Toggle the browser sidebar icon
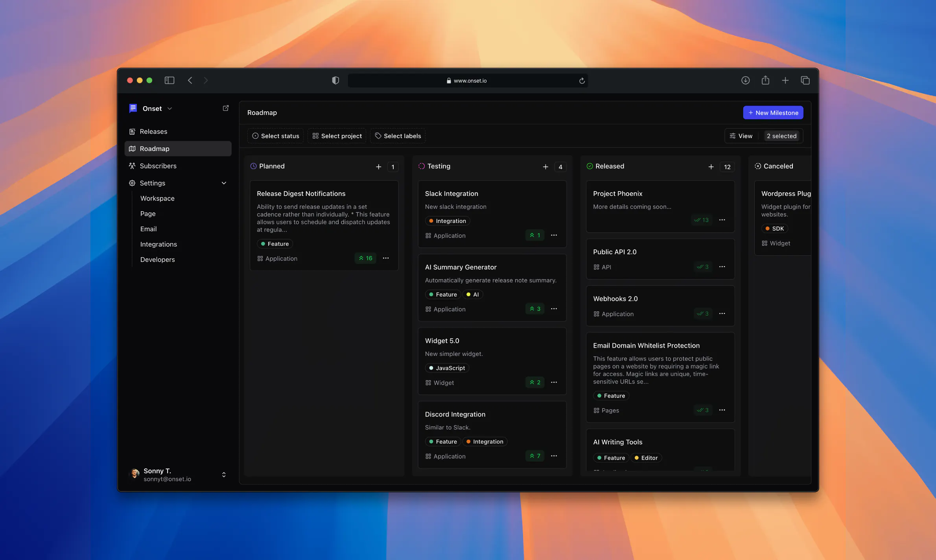The image size is (936, 560). (170, 80)
